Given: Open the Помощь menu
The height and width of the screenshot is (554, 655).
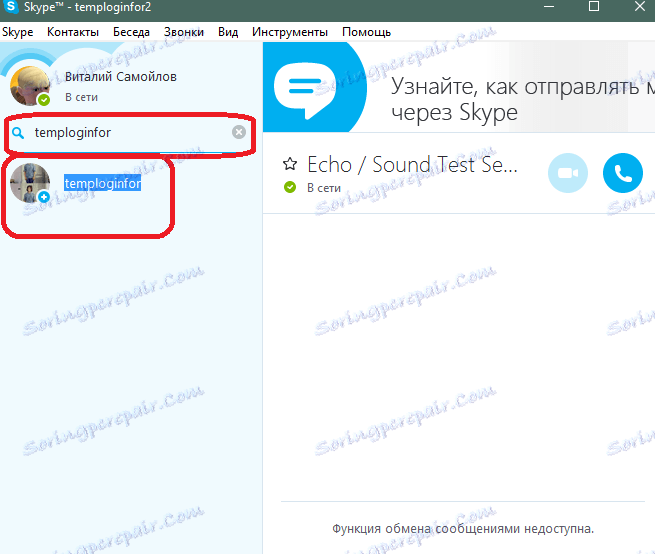Looking at the screenshot, I should 366,32.
